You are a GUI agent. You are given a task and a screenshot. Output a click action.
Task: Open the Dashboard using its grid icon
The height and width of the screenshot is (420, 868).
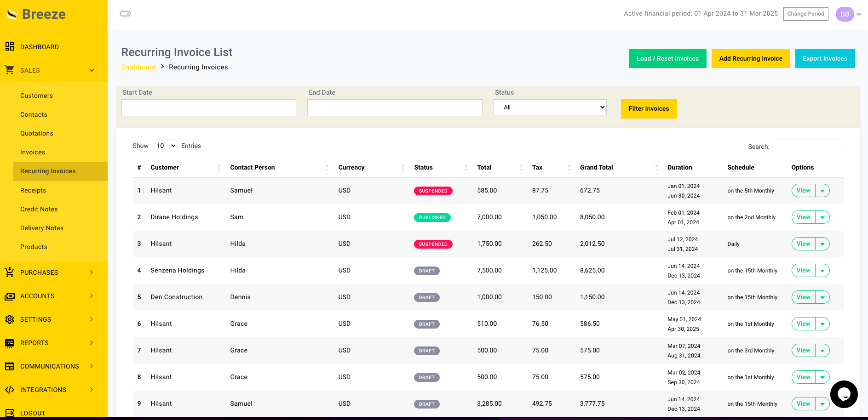[x=10, y=46]
